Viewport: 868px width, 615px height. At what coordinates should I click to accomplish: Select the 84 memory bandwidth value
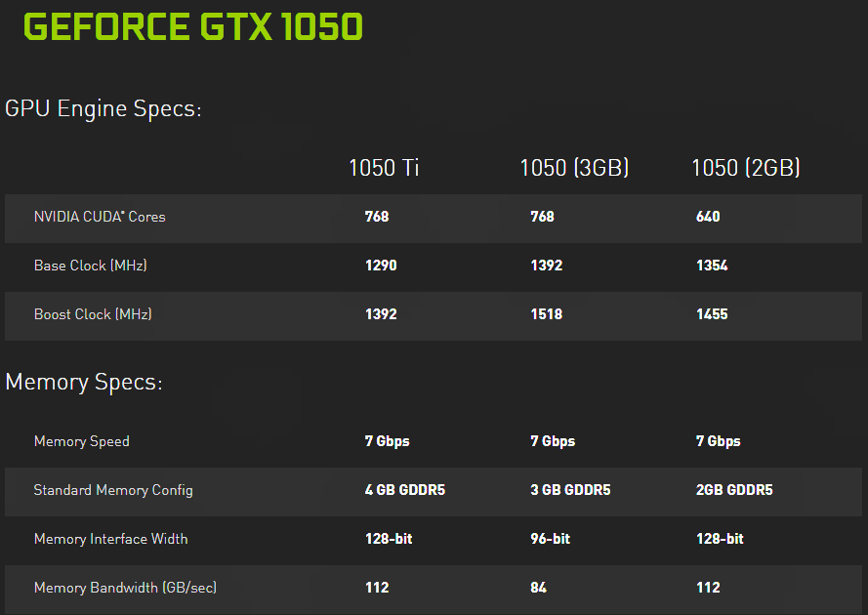[539, 588]
